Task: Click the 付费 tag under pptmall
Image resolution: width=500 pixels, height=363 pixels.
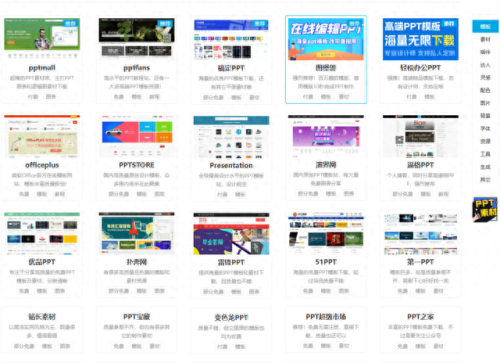Action: (33, 97)
